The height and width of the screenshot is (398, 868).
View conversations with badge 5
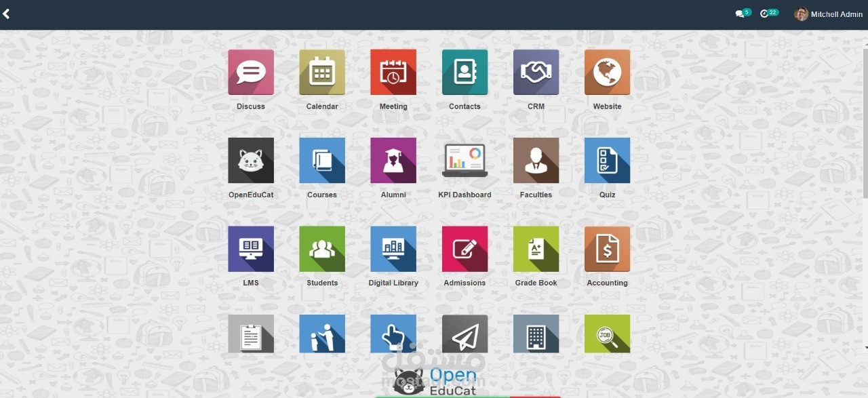(743, 14)
